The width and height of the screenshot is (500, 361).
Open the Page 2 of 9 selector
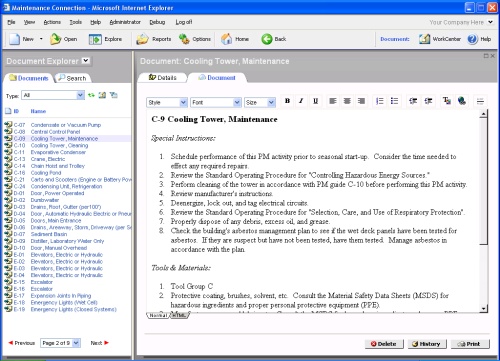[x=60, y=343]
